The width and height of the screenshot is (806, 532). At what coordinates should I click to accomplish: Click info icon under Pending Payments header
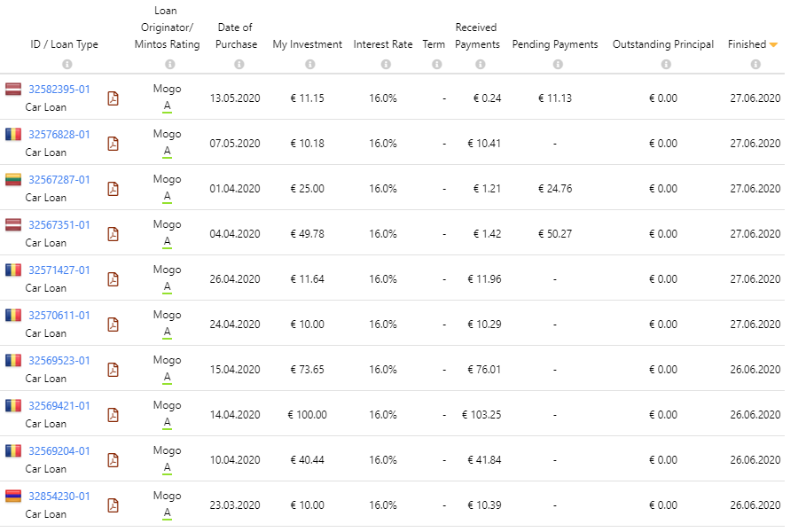558,64
